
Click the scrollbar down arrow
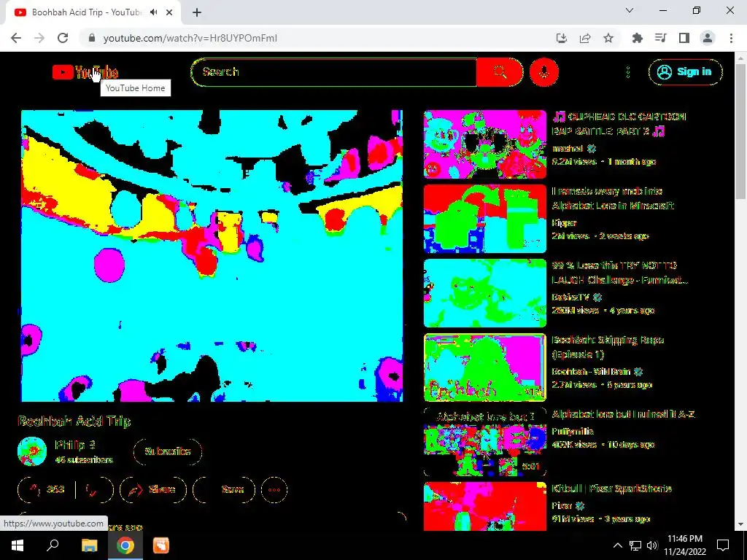pos(741,525)
